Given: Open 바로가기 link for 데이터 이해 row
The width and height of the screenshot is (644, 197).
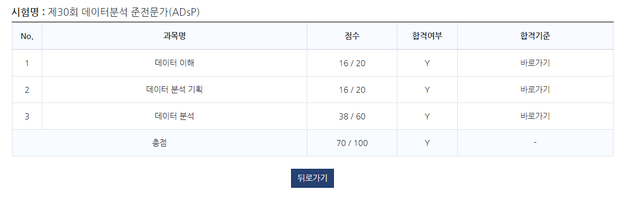Looking at the screenshot, I should [535, 63].
